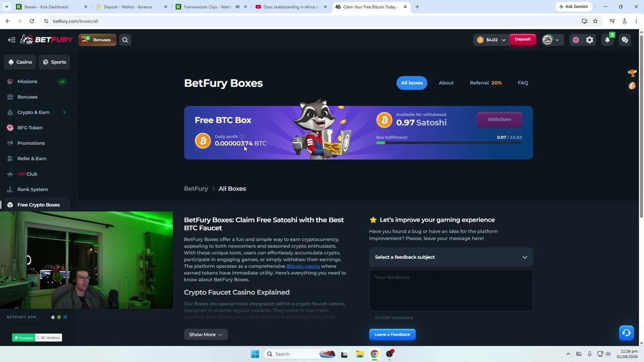Expand the user avatar dropdown
This screenshot has height=362, width=644.
click(557, 40)
